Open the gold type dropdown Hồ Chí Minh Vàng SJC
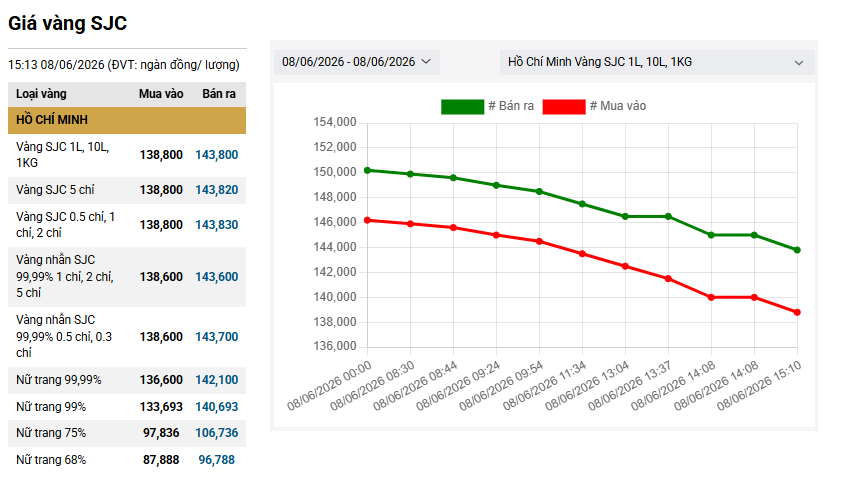 (657, 62)
